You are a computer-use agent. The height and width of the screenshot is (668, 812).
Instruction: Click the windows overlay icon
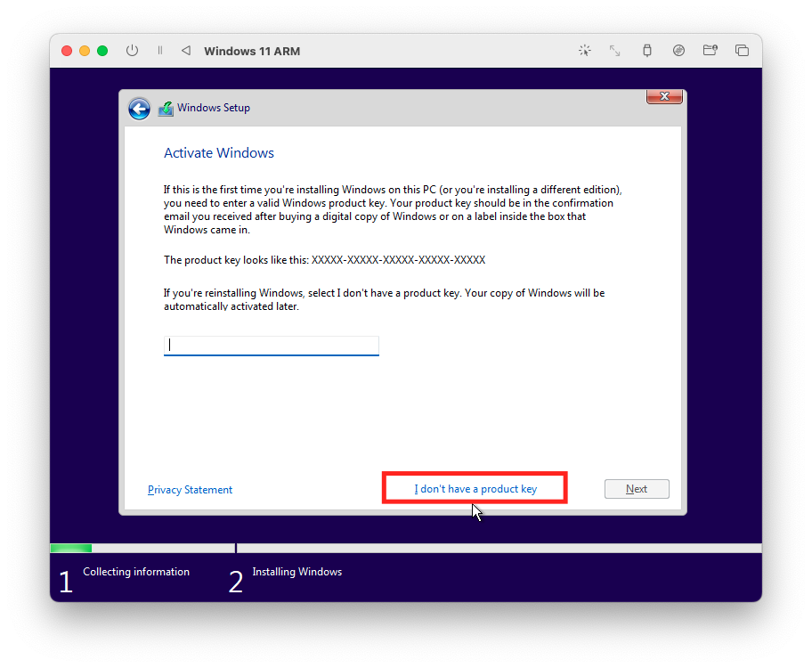(x=742, y=50)
